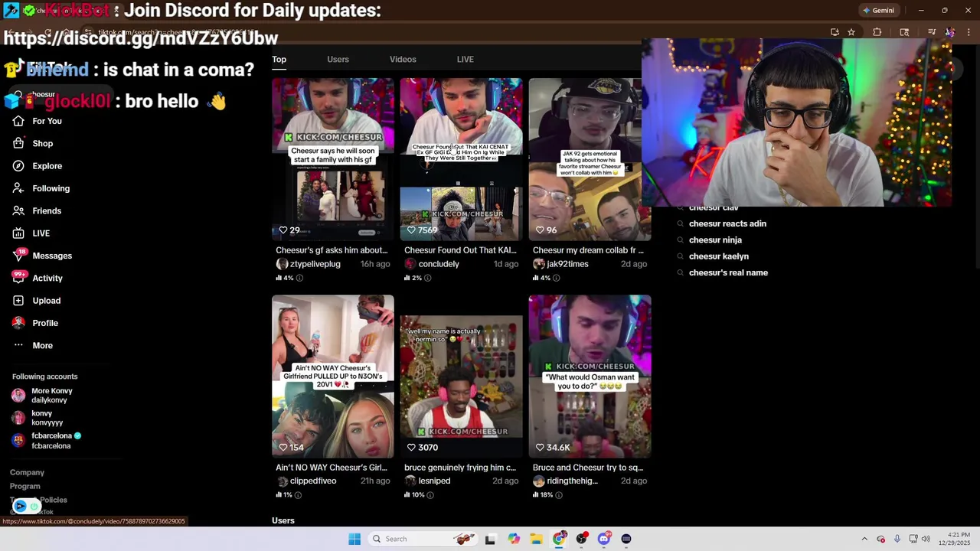The width and height of the screenshot is (980, 551).
Task: Open the 'What would Osman want you to do?' video
Action: (x=590, y=377)
